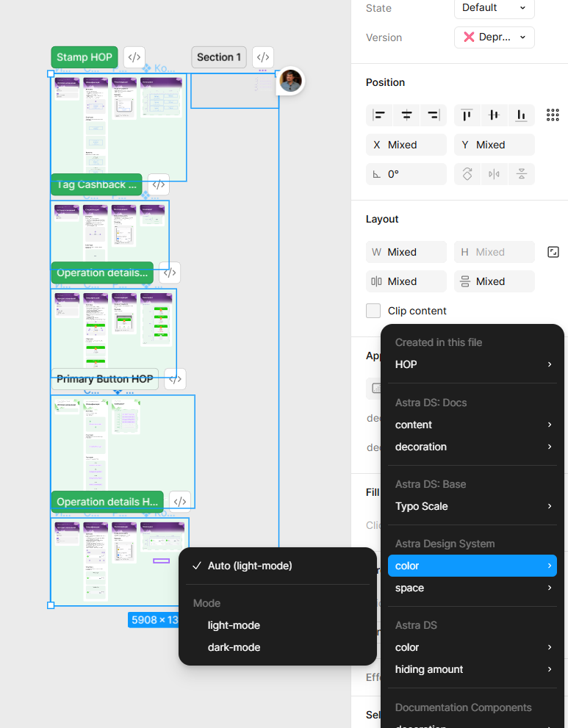Align vertical centers

(x=495, y=115)
